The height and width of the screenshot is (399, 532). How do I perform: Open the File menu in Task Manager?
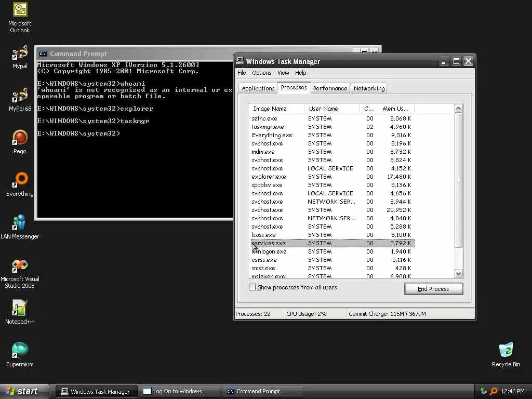242,73
